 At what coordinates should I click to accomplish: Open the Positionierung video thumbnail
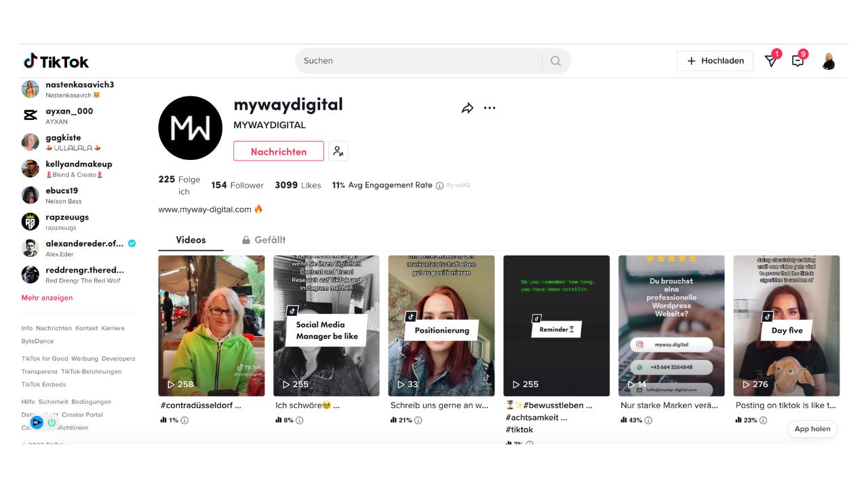point(441,326)
